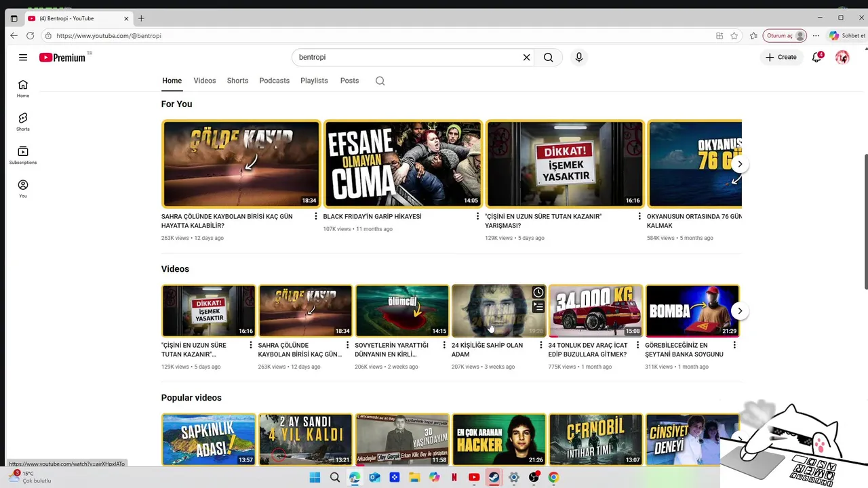Viewport: 868px width, 488px height.
Task: Play the Sapkınlık Adası thumbnail
Action: (208, 439)
